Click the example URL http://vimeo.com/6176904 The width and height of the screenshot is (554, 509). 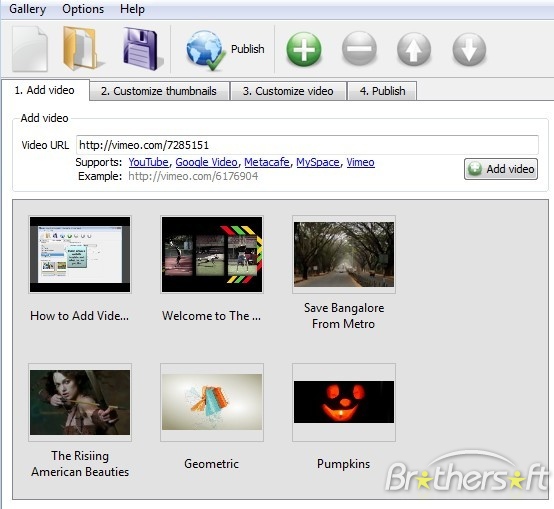coord(193,176)
